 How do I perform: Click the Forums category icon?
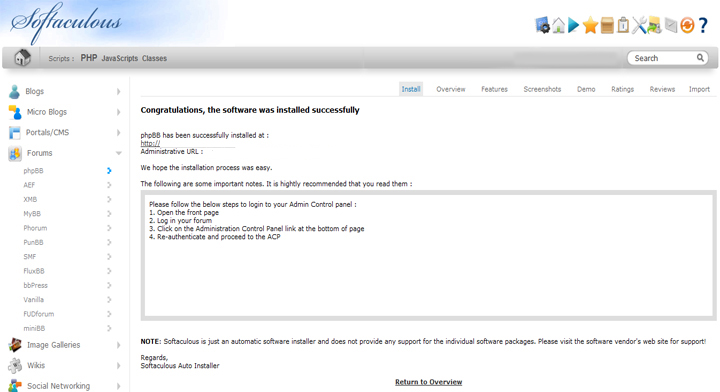15,153
